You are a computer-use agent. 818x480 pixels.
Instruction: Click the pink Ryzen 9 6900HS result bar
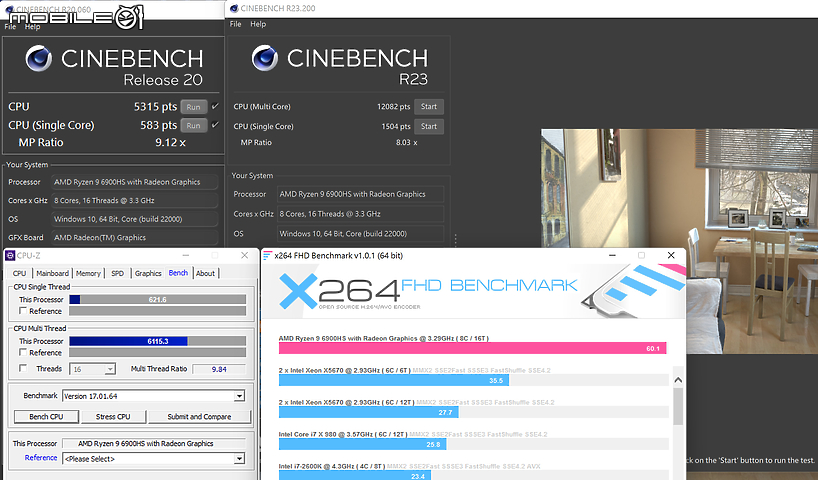click(x=472, y=349)
